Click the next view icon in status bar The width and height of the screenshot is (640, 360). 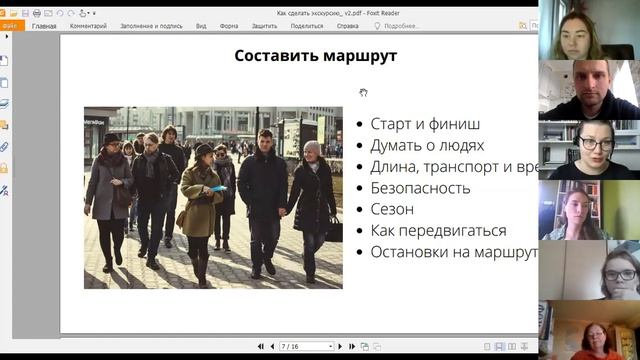click(x=377, y=347)
